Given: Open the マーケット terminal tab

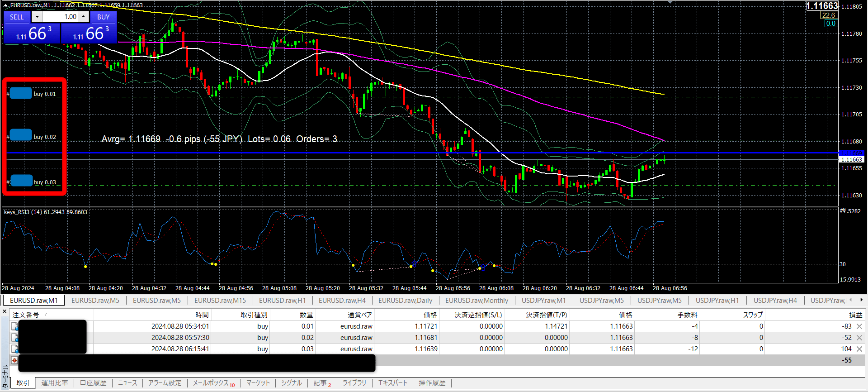Looking at the screenshot, I should (x=258, y=383).
